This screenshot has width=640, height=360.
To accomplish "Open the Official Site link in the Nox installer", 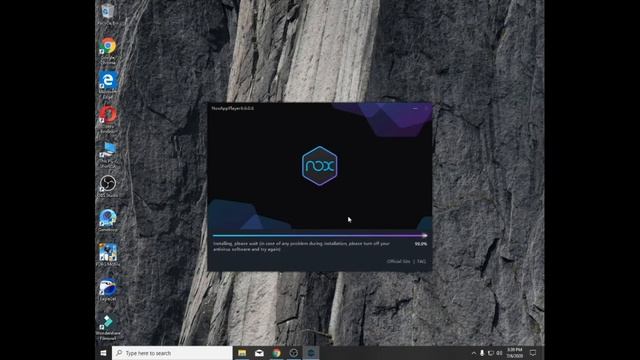I will point(398,261).
